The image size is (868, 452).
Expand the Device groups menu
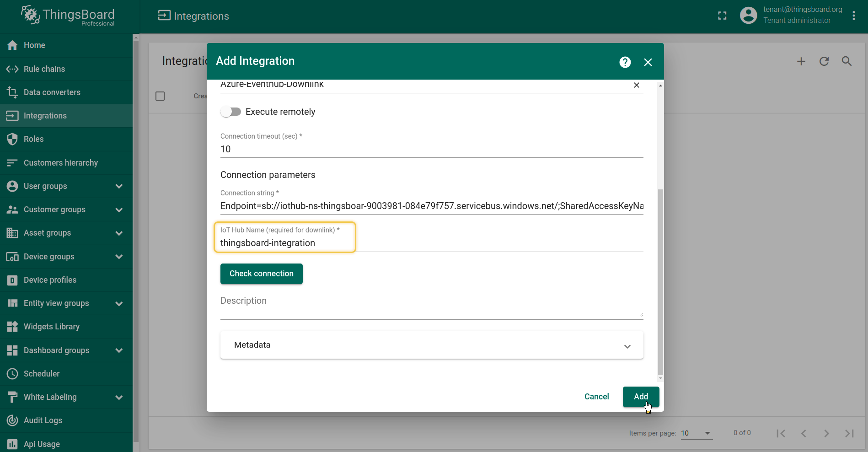pyautogui.click(x=119, y=257)
